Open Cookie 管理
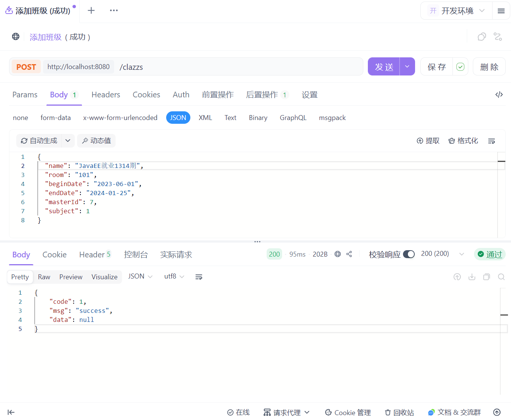Screen dimensions: 511x420 (x=348, y=412)
